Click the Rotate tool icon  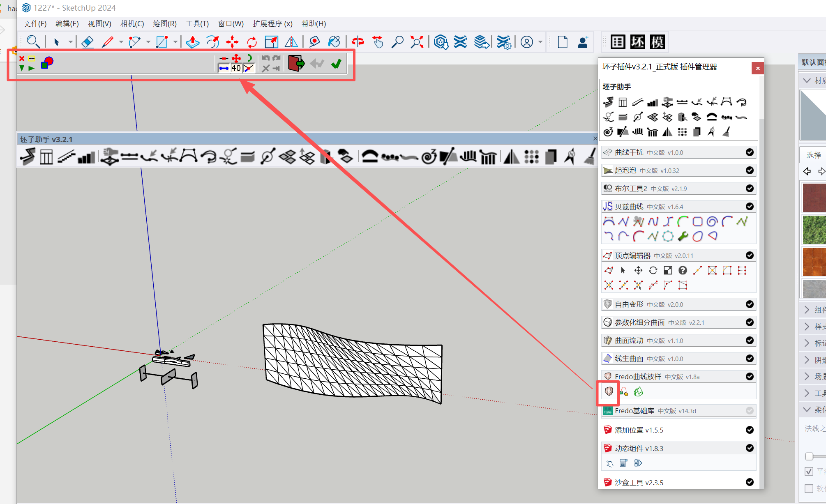point(251,42)
